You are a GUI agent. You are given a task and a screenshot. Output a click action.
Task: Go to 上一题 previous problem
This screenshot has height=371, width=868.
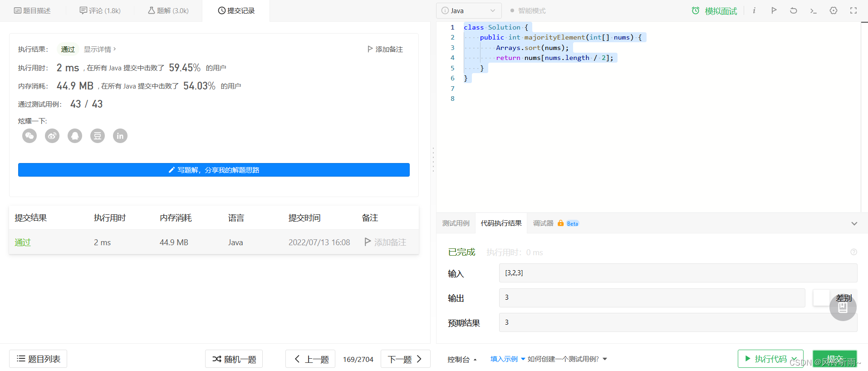[x=310, y=359]
